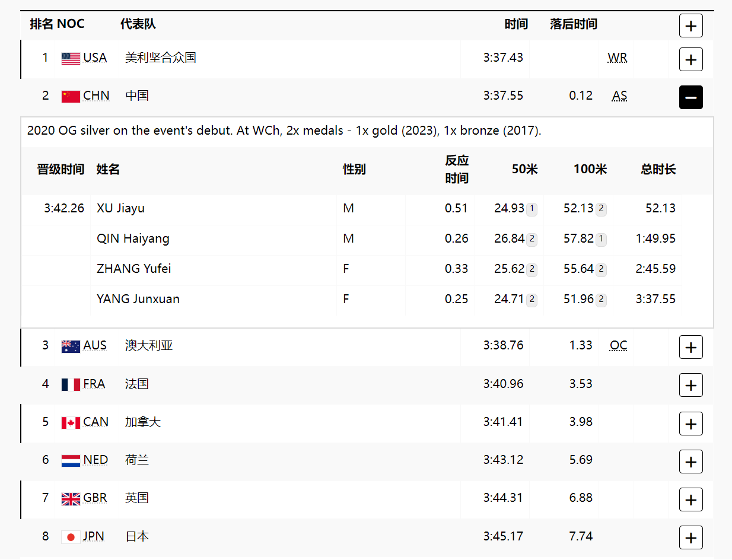Expand the CAN team details

(690, 424)
